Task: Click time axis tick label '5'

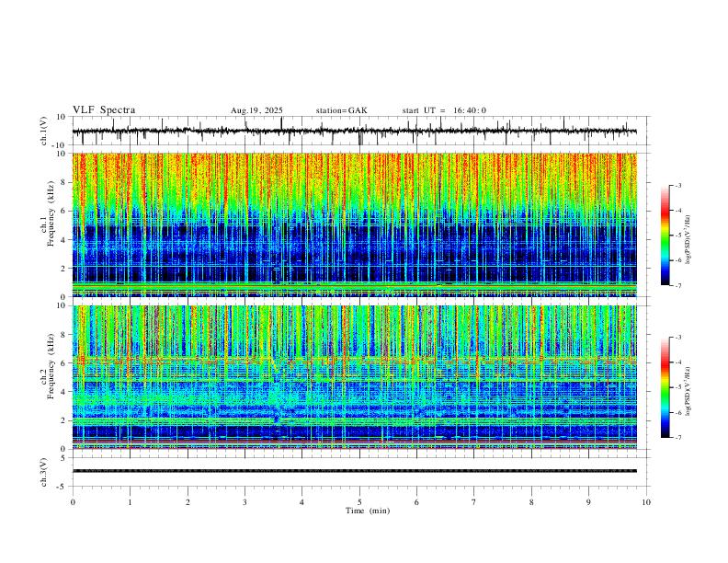Action: coord(359,502)
